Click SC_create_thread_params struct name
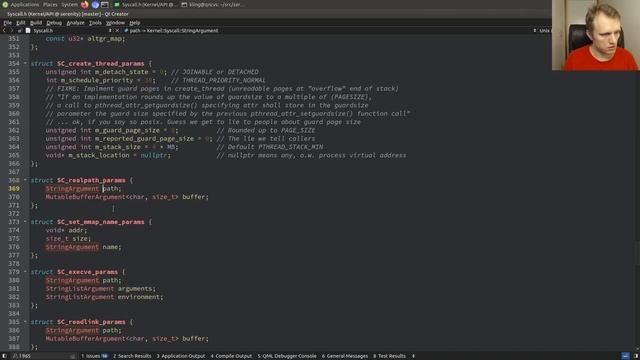This screenshot has height=360, width=640. (100, 64)
